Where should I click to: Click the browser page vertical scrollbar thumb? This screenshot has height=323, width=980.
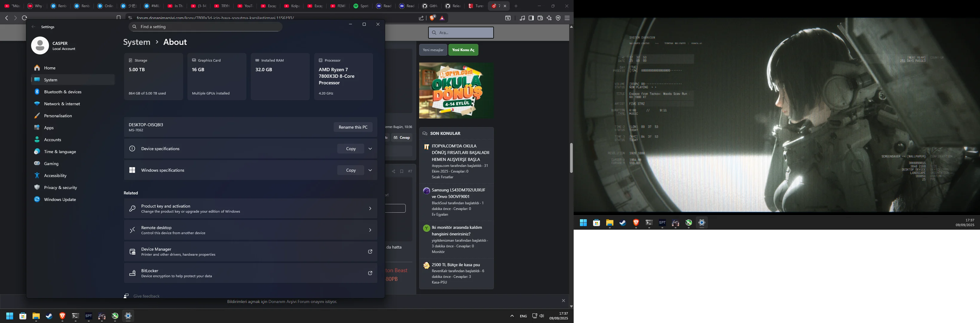[571, 158]
